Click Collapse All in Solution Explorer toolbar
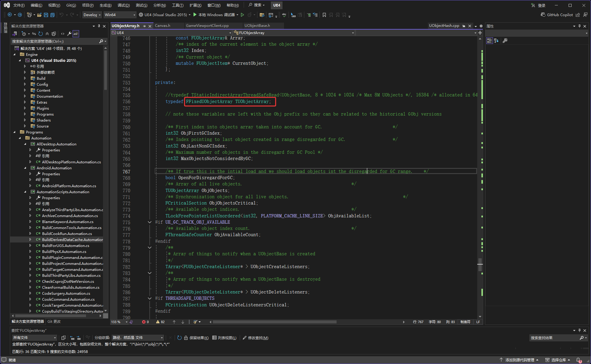The height and width of the screenshot is (364, 591). 47,34
